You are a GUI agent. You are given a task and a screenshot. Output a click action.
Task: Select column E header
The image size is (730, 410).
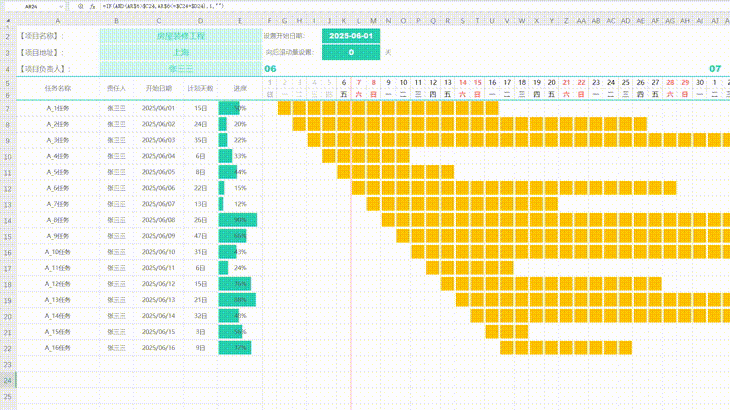(x=240, y=21)
